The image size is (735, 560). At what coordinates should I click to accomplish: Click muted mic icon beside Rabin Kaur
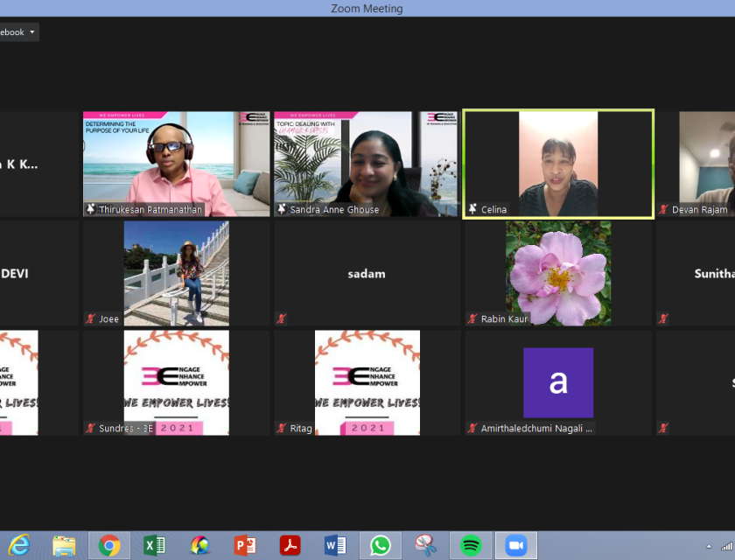tap(472, 319)
